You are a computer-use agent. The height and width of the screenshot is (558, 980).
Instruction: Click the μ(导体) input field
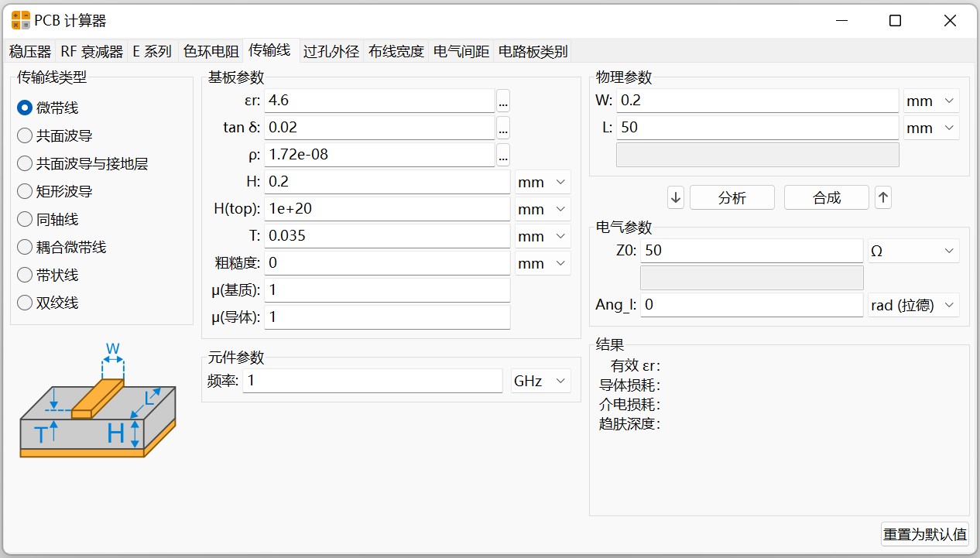[x=387, y=317]
